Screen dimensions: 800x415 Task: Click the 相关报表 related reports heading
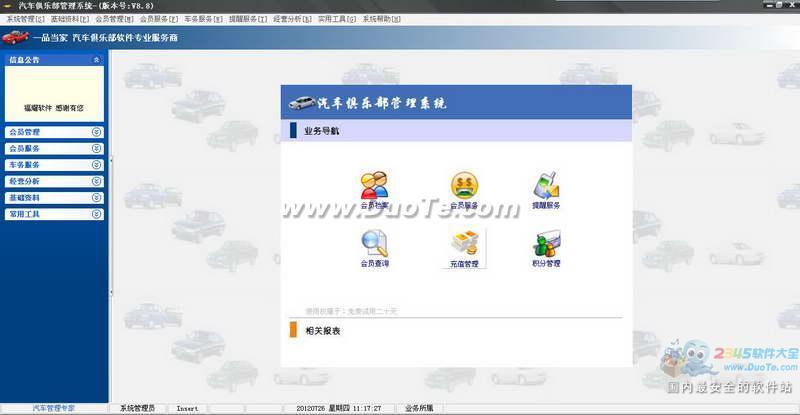tap(322, 330)
